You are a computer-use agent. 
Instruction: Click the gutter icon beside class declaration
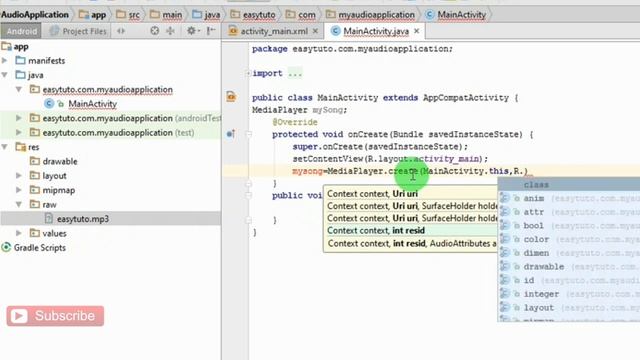coord(231,97)
